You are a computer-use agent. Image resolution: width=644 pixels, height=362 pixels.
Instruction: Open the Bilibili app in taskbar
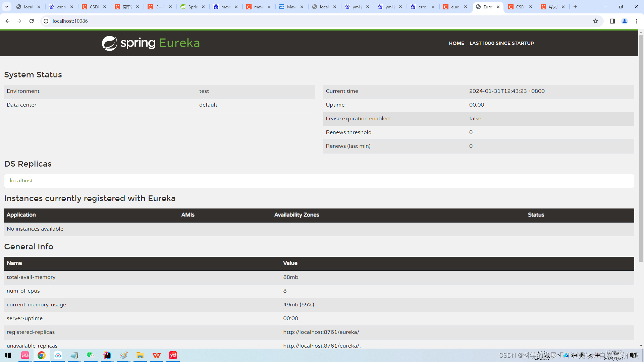click(x=25, y=355)
